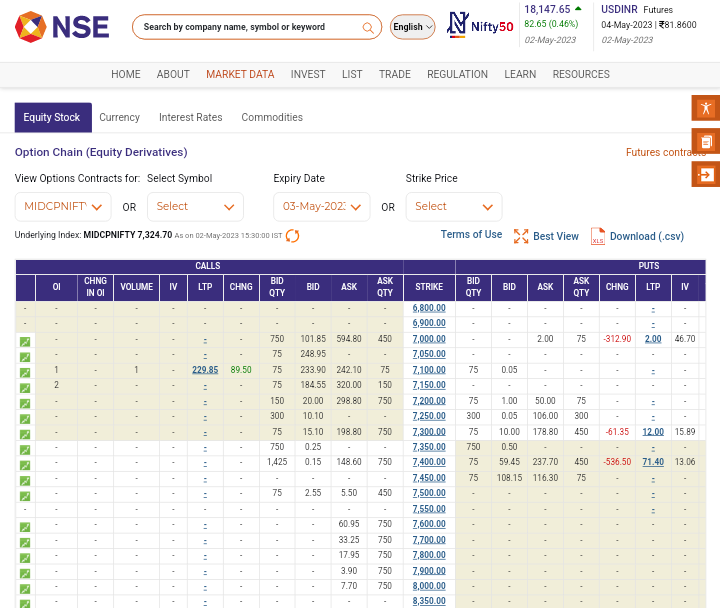Image resolution: width=720 pixels, height=608 pixels.
Task: Open chart icon for strike 7,900.00
Action: 25,574
